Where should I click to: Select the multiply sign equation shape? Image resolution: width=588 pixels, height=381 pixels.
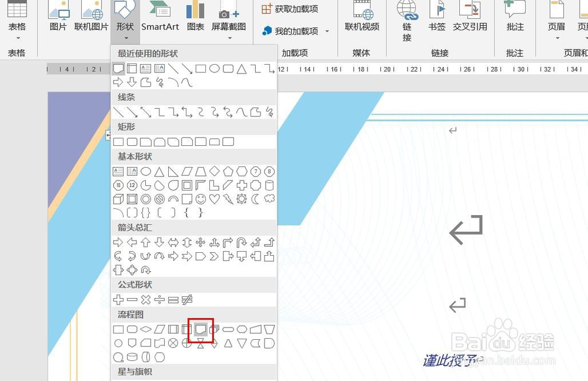coord(145,300)
